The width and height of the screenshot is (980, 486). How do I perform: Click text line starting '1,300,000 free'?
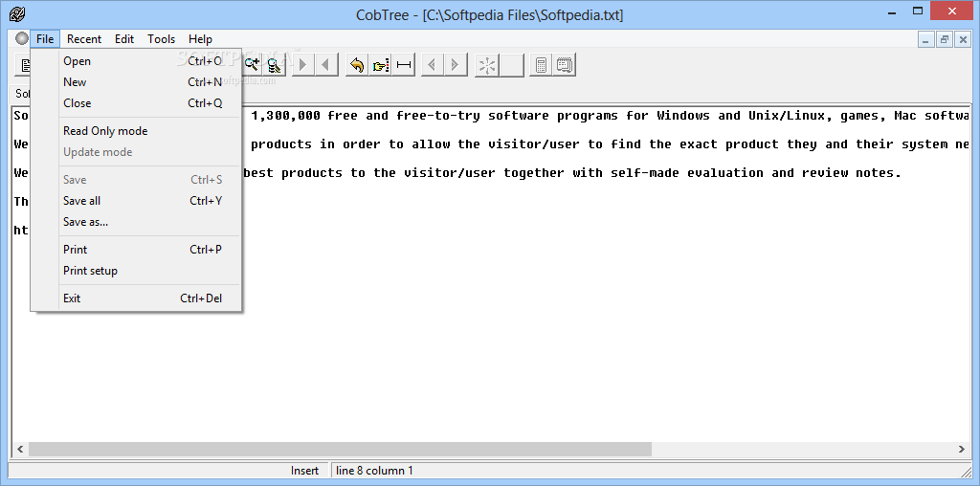(610, 116)
